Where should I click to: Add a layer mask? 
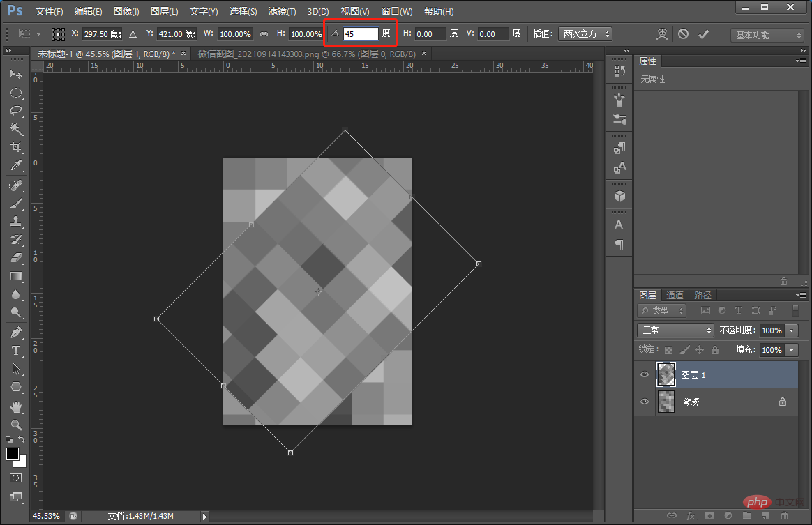pos(709,516)
